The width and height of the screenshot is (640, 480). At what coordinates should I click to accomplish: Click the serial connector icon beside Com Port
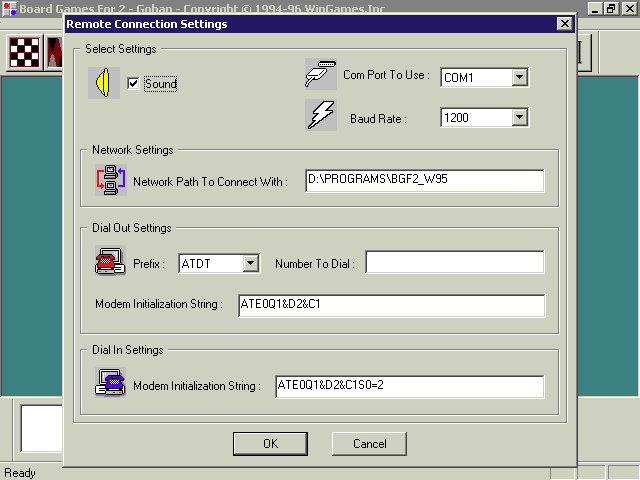click(320, 74)
